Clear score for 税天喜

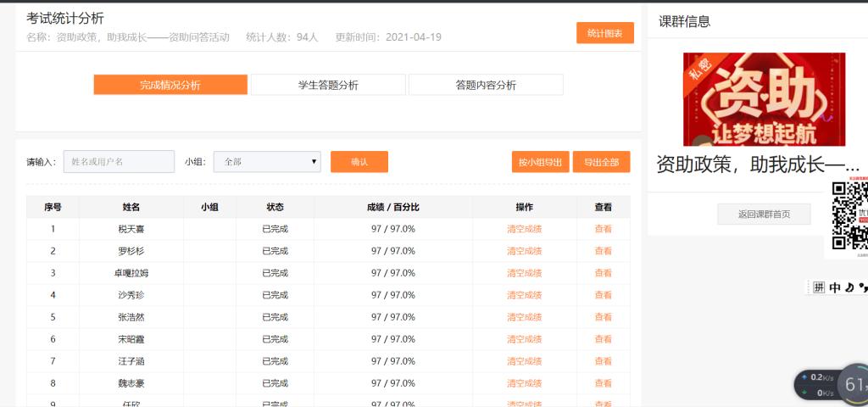(x=524, y=229)
